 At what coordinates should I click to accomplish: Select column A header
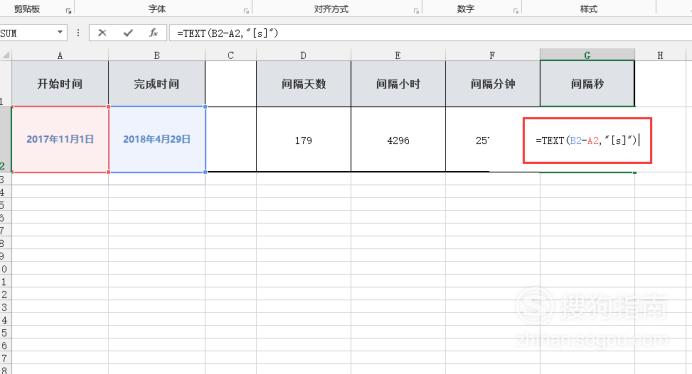pyautogui.click(x=60, y=55)
